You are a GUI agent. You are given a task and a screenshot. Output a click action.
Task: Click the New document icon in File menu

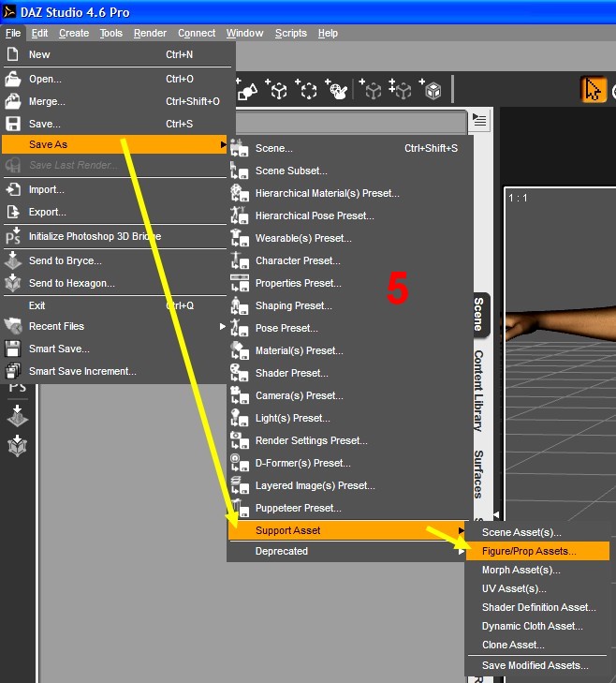point(13,54)
